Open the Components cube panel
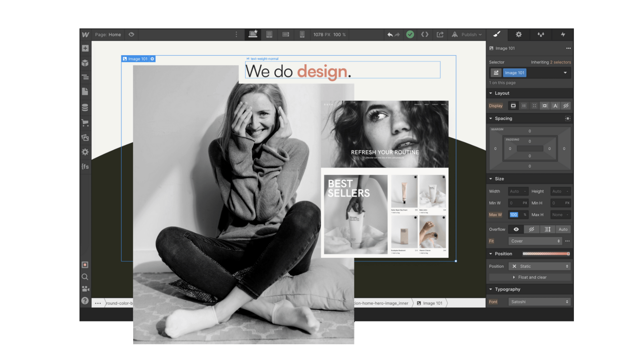 85,63
